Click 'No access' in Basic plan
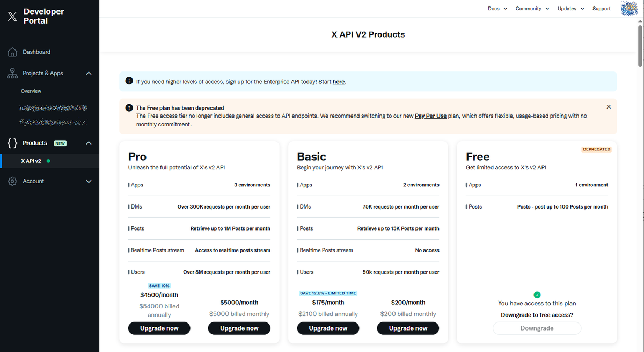The width and height of the screenshot is (644, 352). (427, 250)
